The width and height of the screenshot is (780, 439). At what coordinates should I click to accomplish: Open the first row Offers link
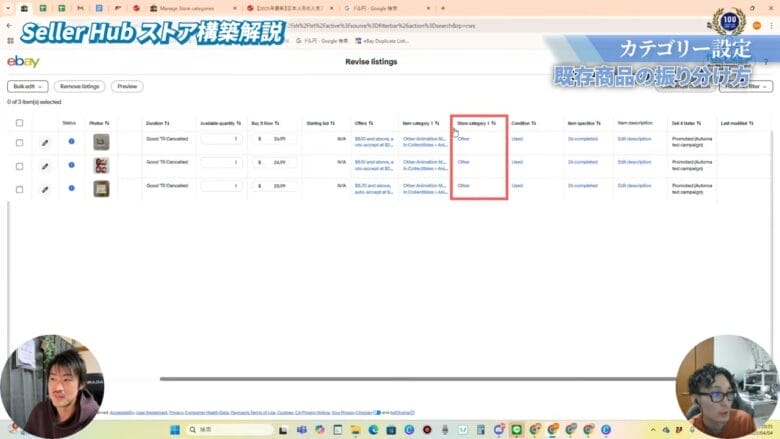tap(374, 142)
